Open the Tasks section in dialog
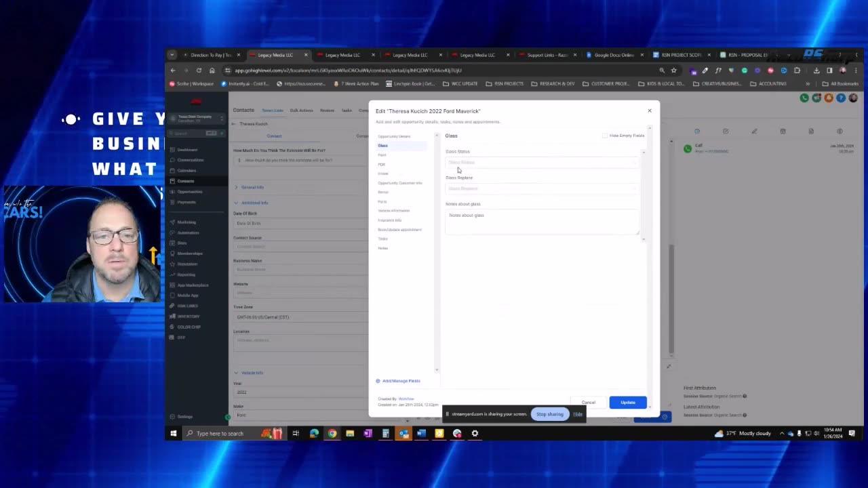868x488 pixels. click(383, 239)
